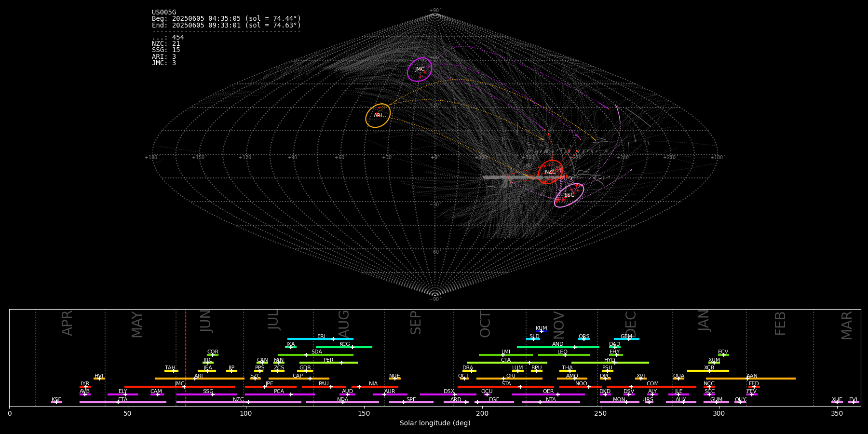This screenshot has height=434, width=868.
Task: Click the AAN shower bar in timeline
Action: pyautogui.click(x=751, y=379)
